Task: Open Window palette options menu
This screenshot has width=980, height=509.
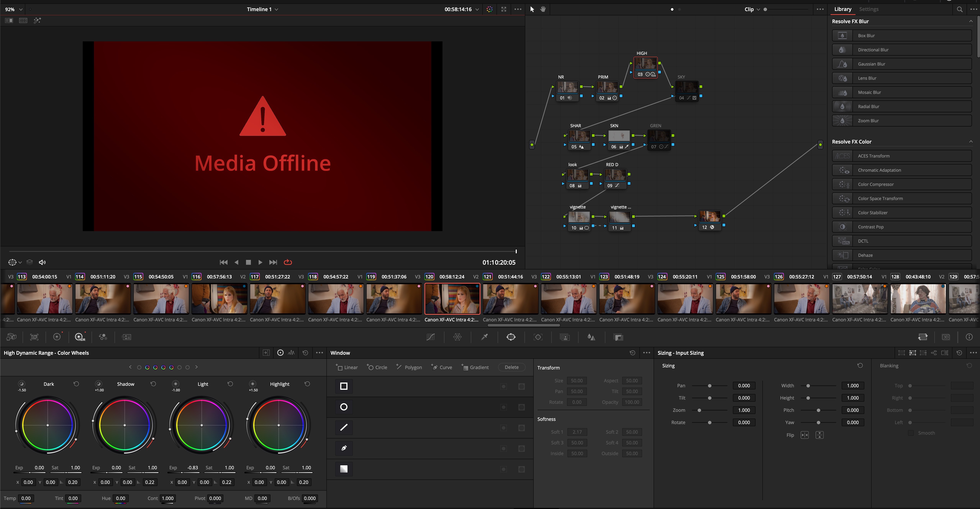Action: click(646, 353)
